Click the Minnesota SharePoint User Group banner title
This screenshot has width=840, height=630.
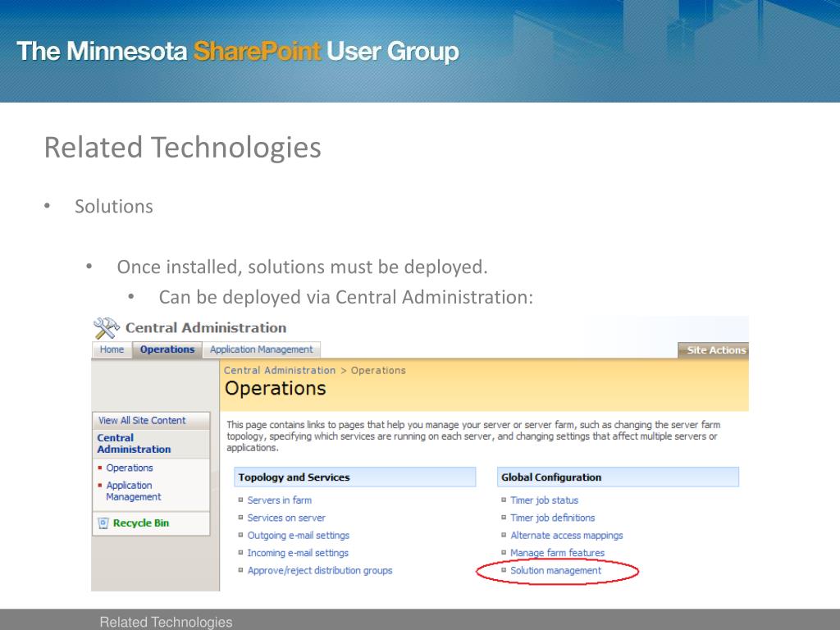(238, 52)
